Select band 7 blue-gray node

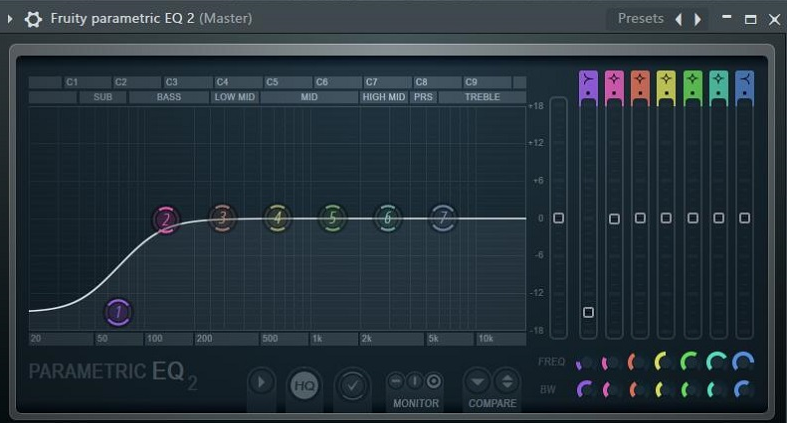443,218
